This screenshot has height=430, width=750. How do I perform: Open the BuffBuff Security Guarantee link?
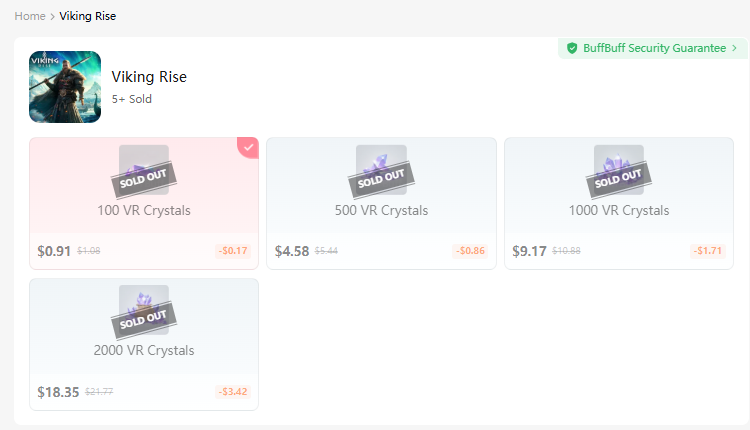[x=654, y=48]
